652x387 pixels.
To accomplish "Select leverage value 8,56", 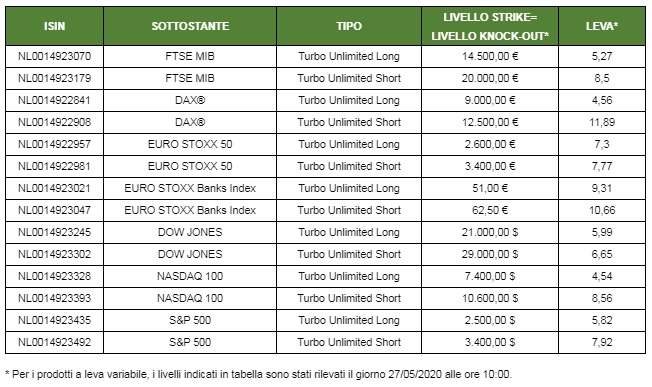I will 602,298.
